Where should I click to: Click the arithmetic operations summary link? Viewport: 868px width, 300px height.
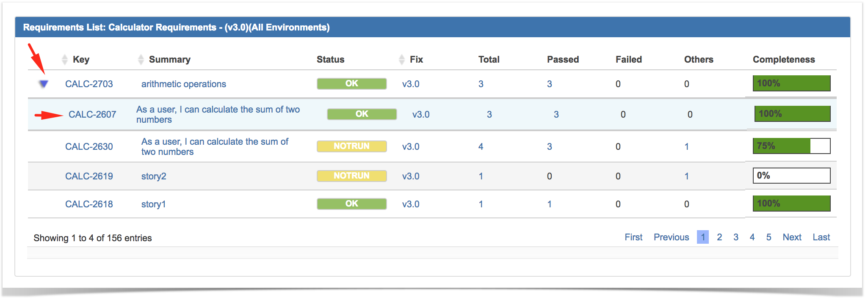click(x=183, y=84)
